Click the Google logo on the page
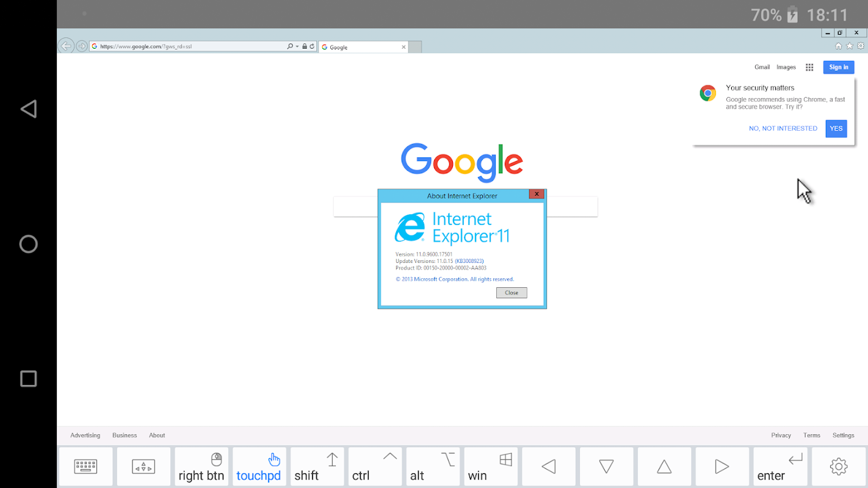Screen dimensions: 868x488 (462, 162)
